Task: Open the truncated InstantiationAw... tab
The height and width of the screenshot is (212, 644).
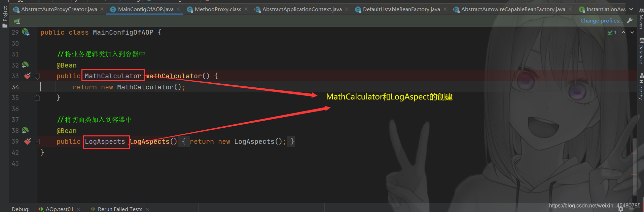Action: click(602, 9)
